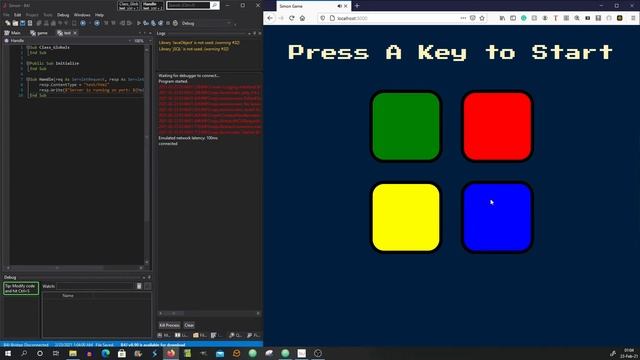The height and width of the screenshot is (360, 640).
Task: Open a new Firefox tab
Action: tap(357, 6)
